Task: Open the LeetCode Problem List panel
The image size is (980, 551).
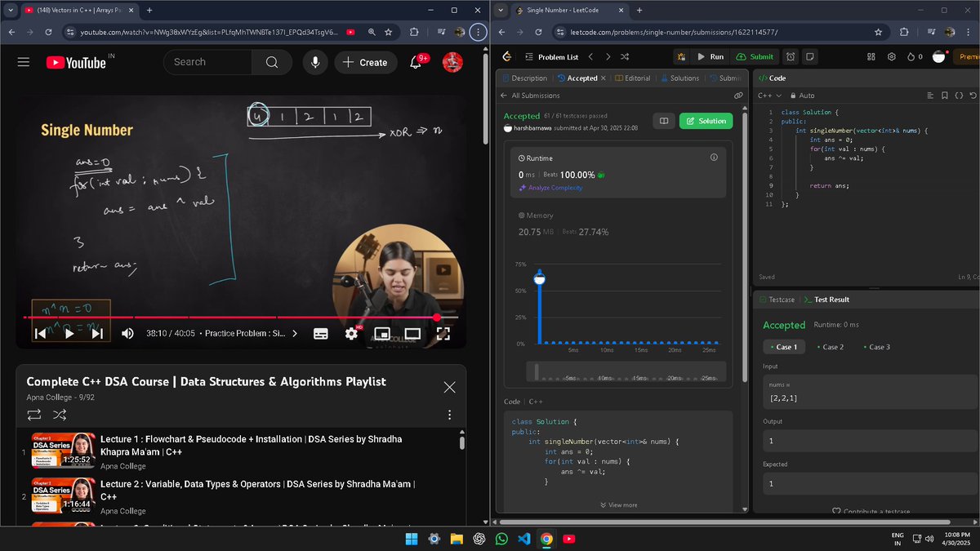Action: click(550, 57)
